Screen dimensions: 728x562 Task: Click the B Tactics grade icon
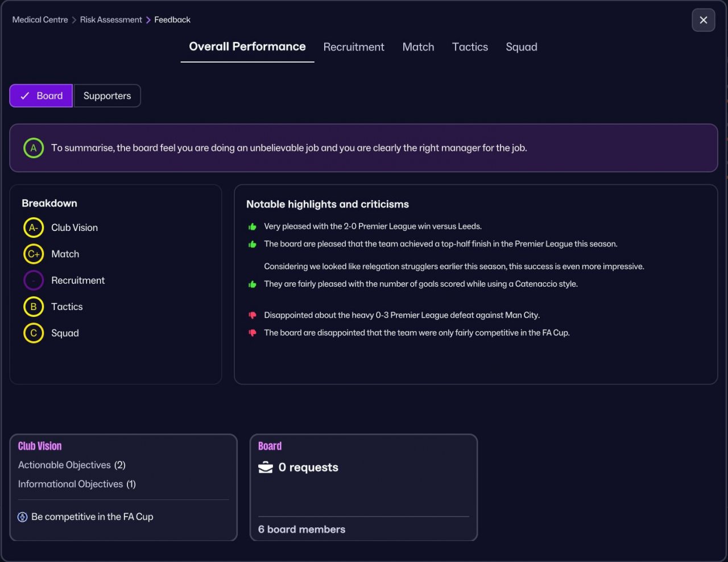tap(34, 307)
